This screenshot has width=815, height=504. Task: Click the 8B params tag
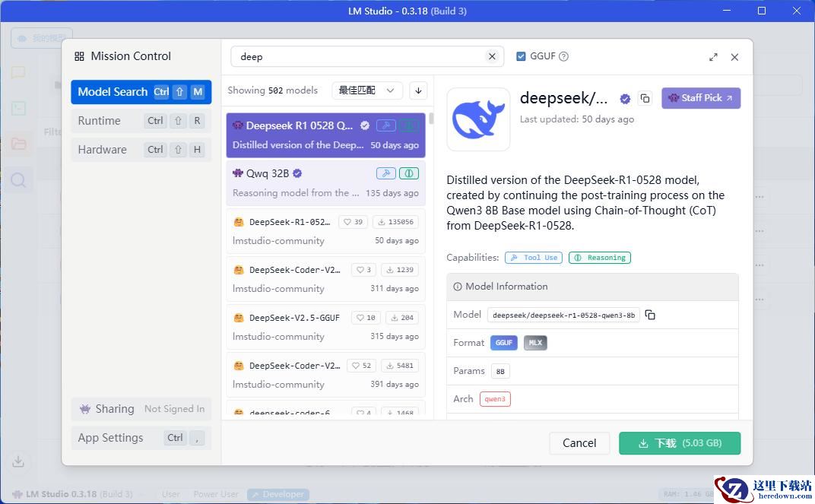point(500,371)
